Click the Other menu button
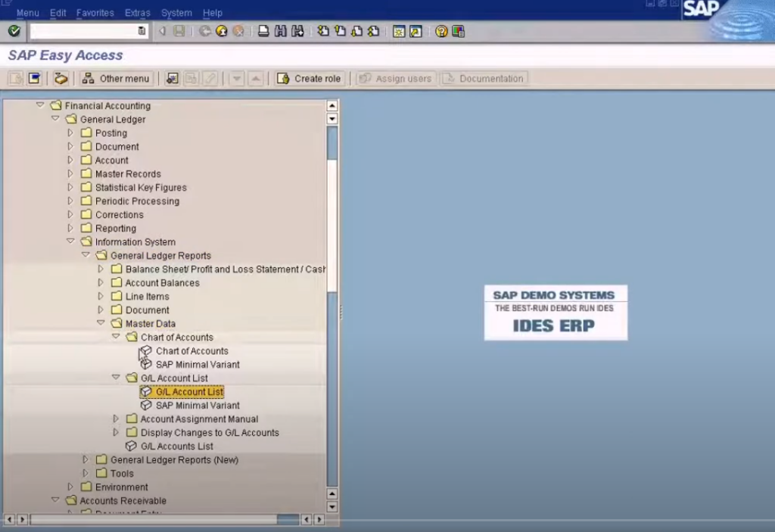775x532 pixels. click(x=116, y=78)
